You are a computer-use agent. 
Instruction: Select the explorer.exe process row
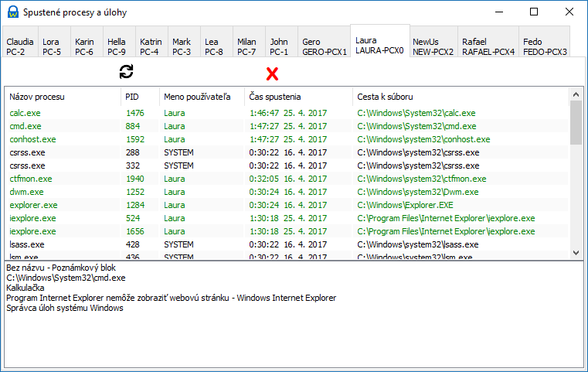[287, 205]
